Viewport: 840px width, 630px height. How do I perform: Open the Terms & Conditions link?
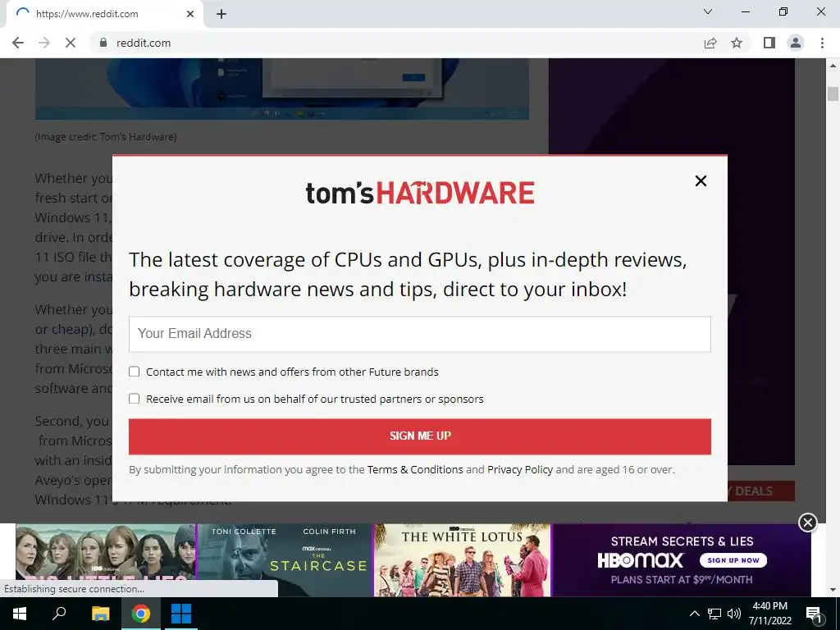click(415, 470)
